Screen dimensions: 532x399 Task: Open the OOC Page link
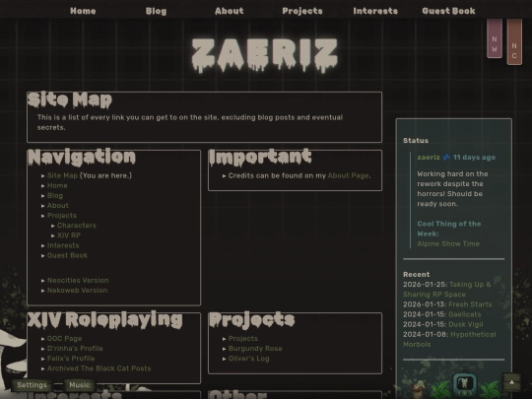click(64, 338)
